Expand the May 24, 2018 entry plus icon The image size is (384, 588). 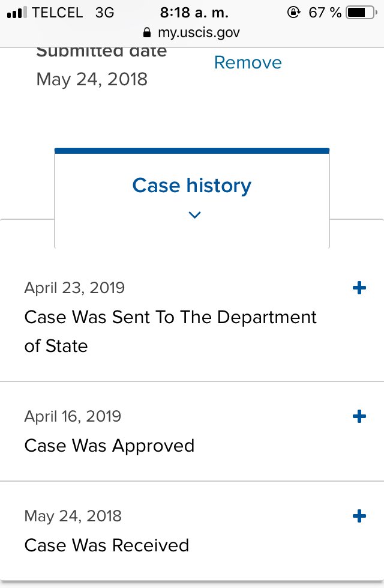(x=359, y=516)
